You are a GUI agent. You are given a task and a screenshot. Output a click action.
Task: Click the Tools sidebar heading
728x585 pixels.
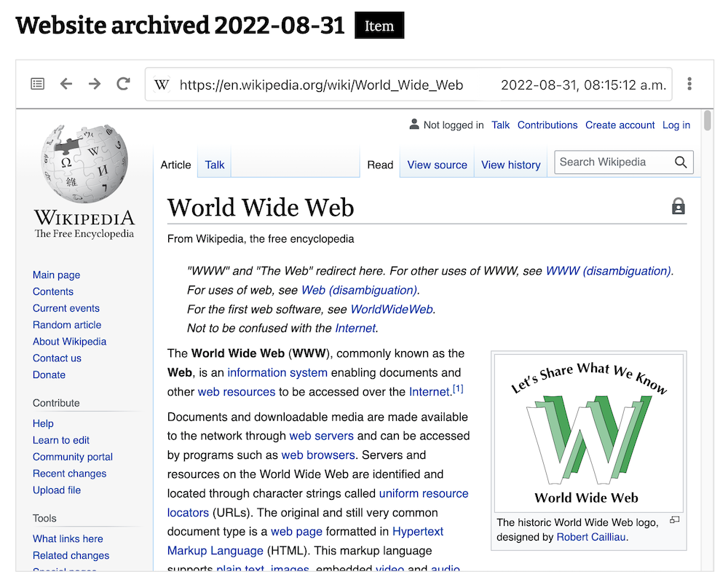[44, 519]
